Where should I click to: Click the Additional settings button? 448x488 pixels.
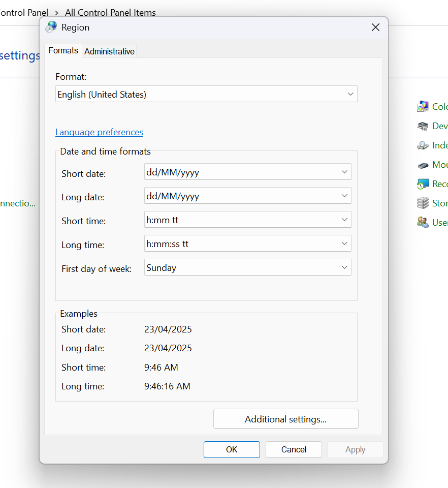coord(285,419)
